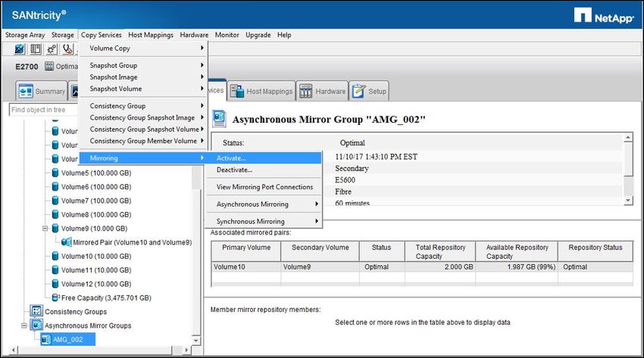Expand the Snapshot Image submenu
The width and height of the screenshot is (644, 358).
(x=142, y=76)
